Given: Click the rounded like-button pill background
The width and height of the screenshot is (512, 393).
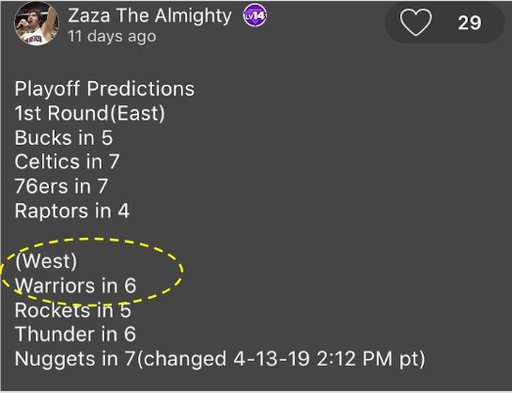Looking at the screenshot, I should point(444,23).
